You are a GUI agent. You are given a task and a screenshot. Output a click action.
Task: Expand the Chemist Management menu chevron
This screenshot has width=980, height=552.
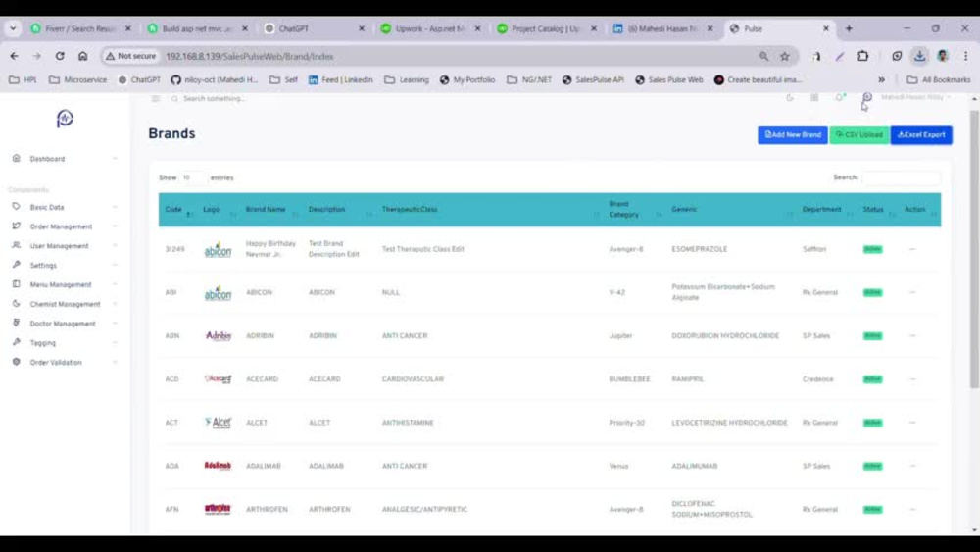click(115, 304)
